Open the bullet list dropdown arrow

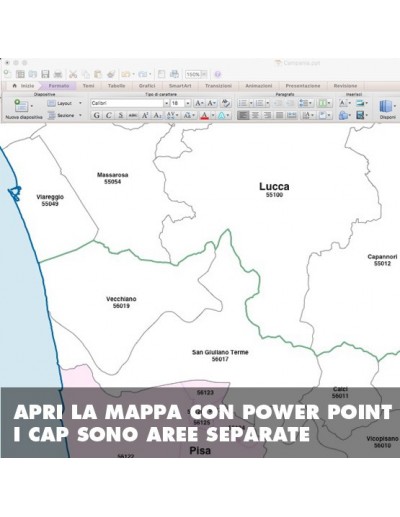tap(251, 103)
